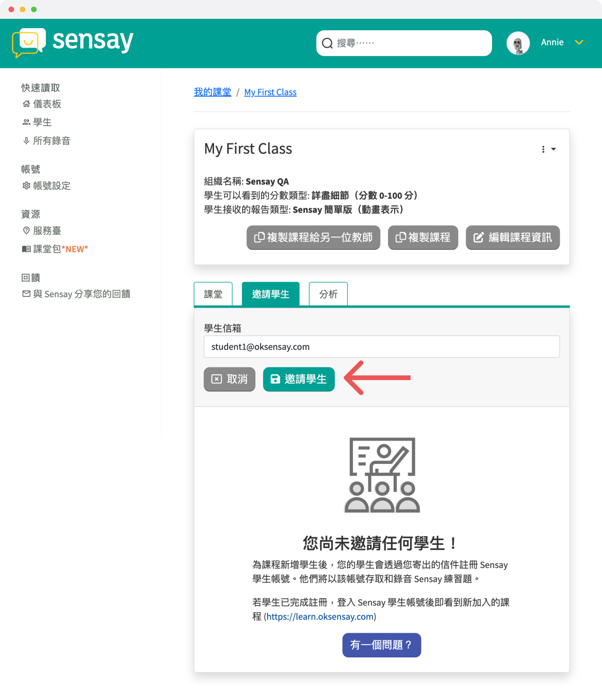Open the 服務臺 help desk link
The image size is (602, 700).
point(47,231)
